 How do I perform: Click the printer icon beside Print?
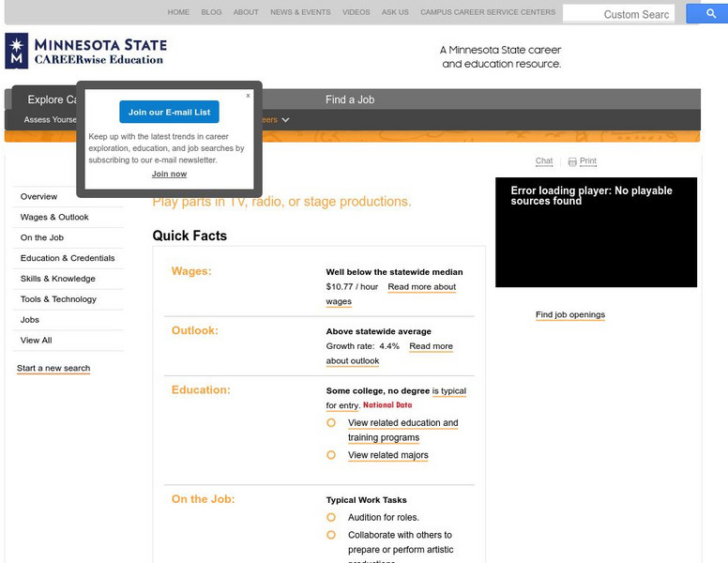pyautogui.click(x=572, y=161)
